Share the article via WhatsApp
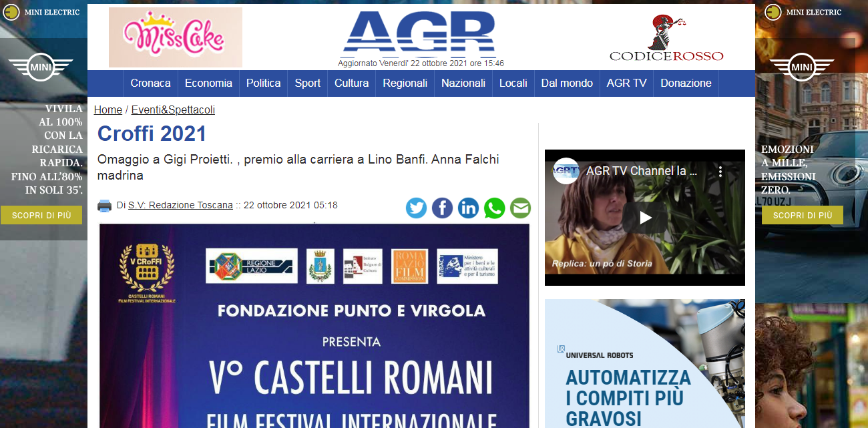 (495, 208)
